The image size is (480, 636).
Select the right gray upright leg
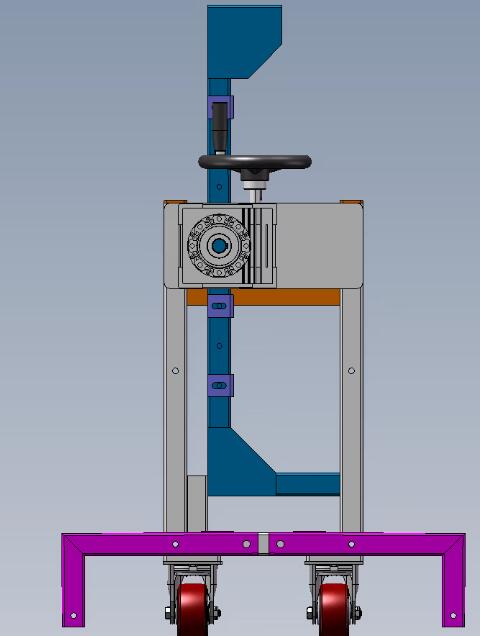(x=351, y=410)
